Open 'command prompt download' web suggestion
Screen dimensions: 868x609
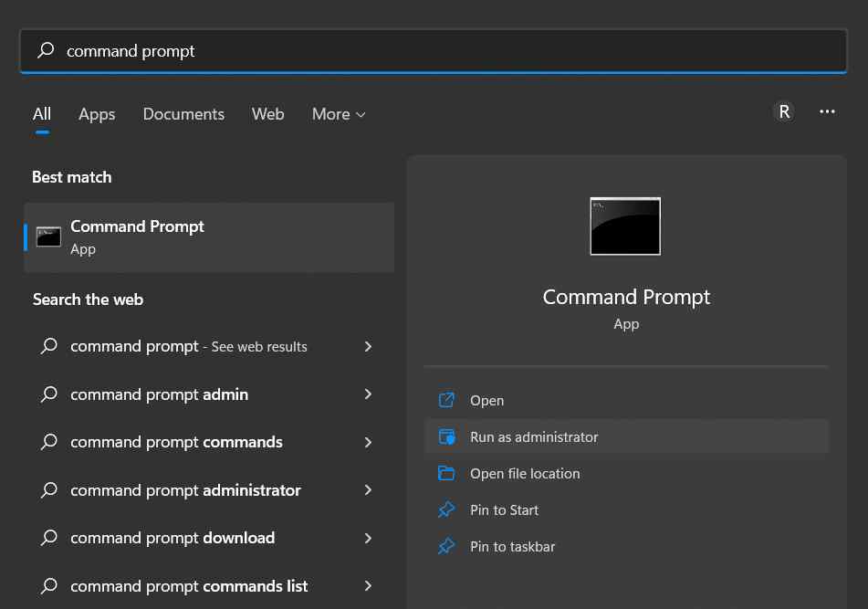click(x=209, y=538)
